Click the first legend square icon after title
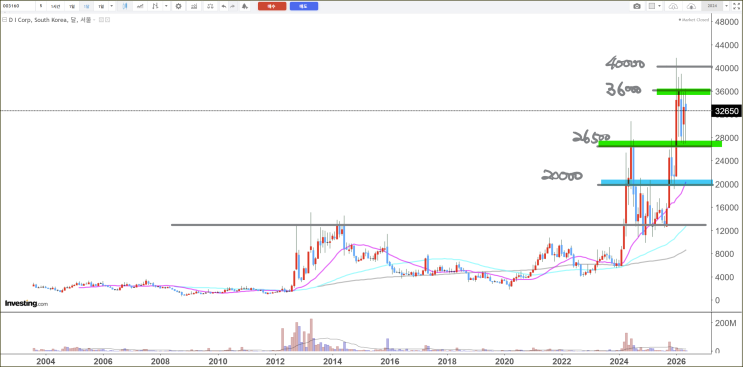 tap(101, 20)
